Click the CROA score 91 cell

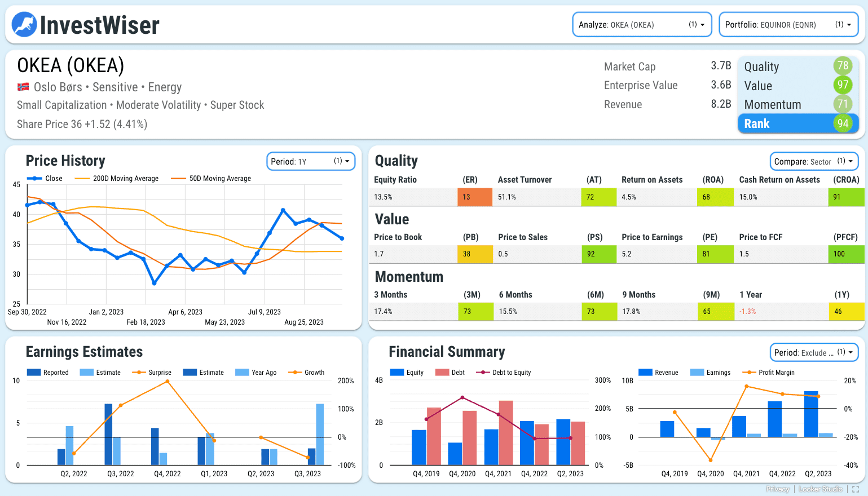846,197
